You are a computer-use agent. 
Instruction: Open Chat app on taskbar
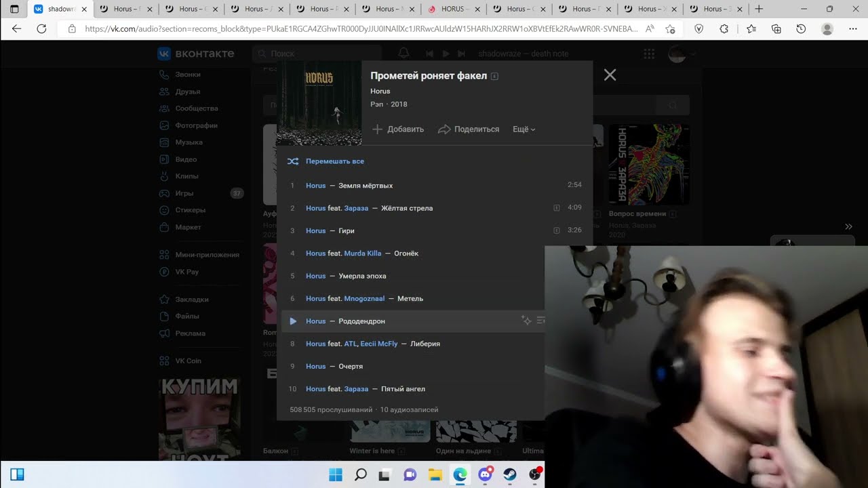click(410, 474)
